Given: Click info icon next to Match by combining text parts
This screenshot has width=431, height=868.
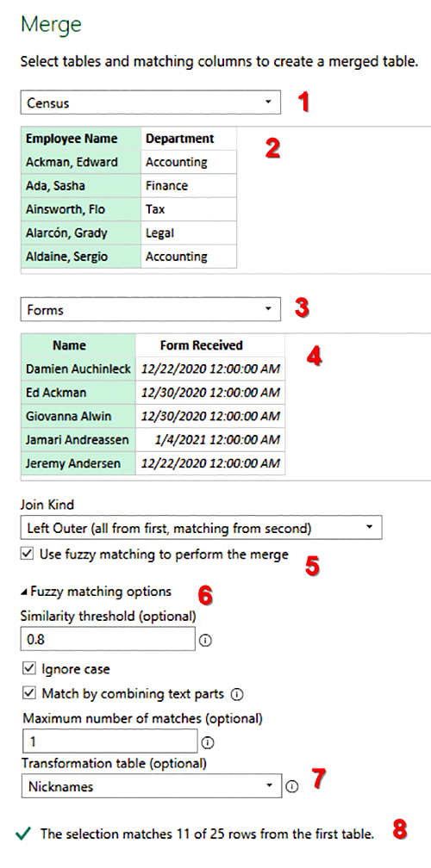Looking at the screenshot, I should 237,693.
